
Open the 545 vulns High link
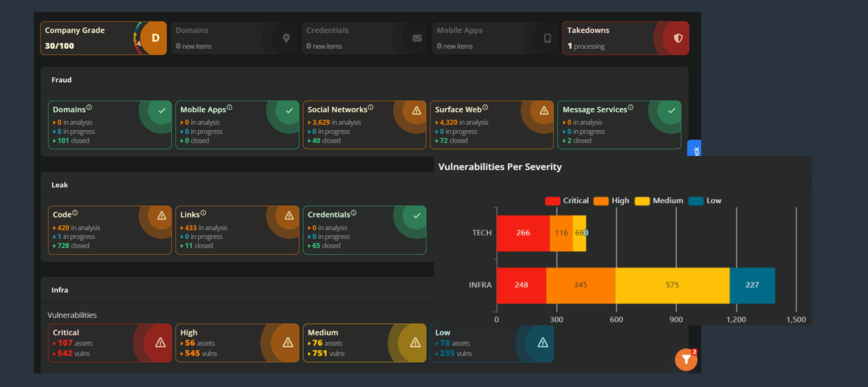pos(201,353)
